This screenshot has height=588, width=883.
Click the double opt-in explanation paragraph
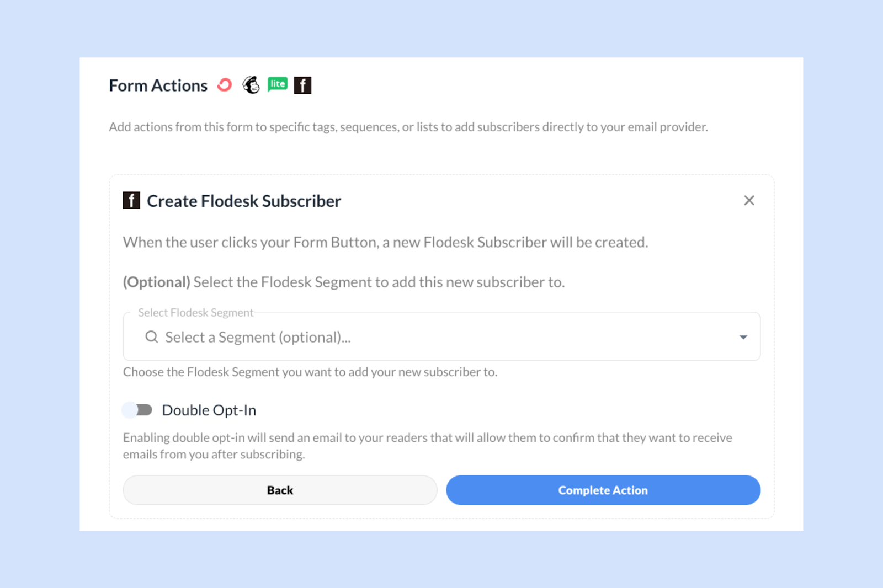428,446
